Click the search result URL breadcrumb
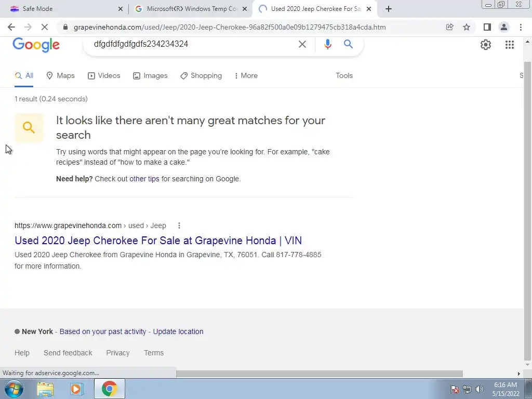Viewport: 532px width, 399px height. pyautogui.click(x=90, y=225)
